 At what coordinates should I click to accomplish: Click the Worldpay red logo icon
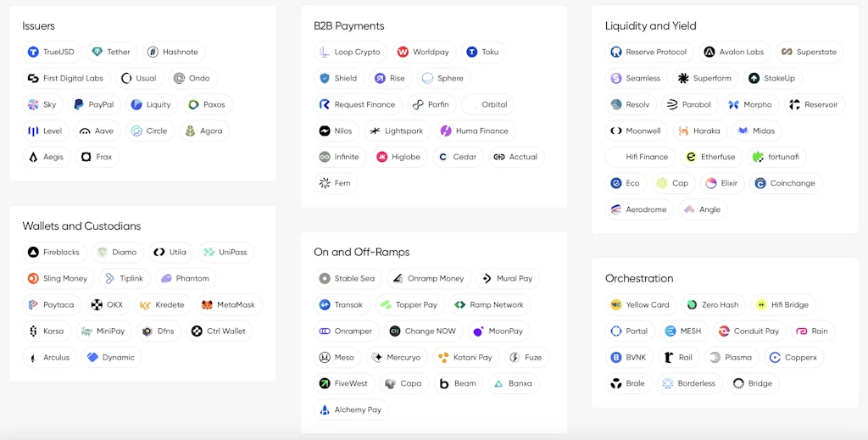403,52
